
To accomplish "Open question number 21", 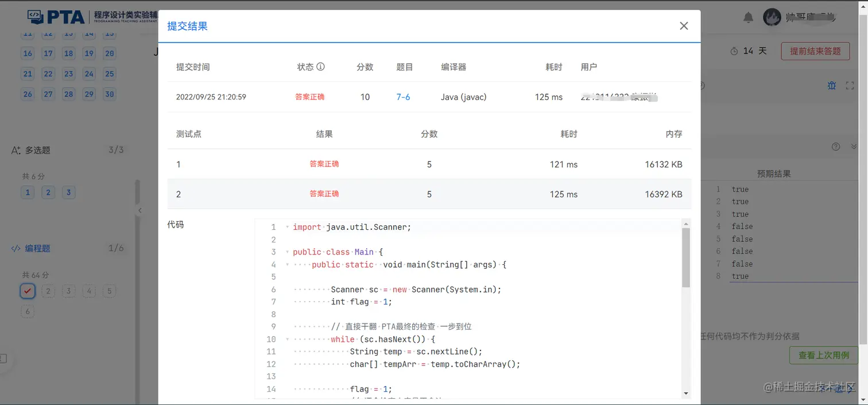I will point(28,74).
